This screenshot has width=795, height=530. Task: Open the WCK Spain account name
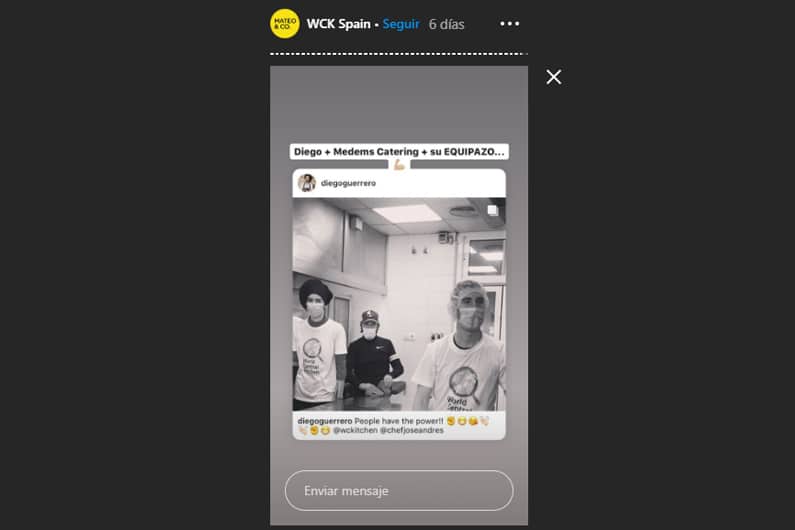pyautogui.click(x=338, y=24)
